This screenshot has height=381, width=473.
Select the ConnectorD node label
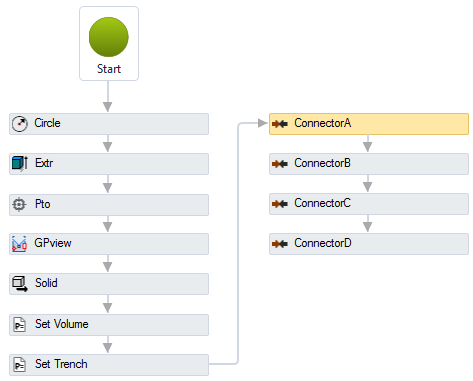pyautogui.click(x=323, y=243)
